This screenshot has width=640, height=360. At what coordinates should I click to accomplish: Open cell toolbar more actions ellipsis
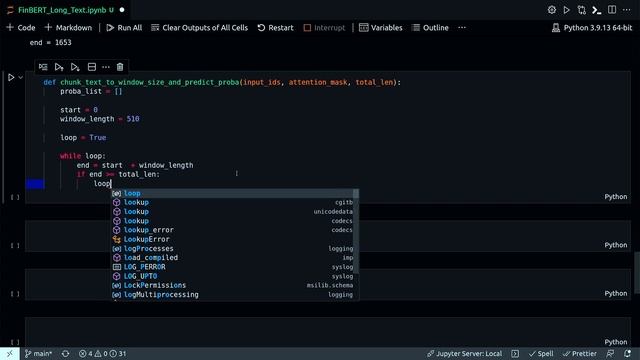click(106, 67)
